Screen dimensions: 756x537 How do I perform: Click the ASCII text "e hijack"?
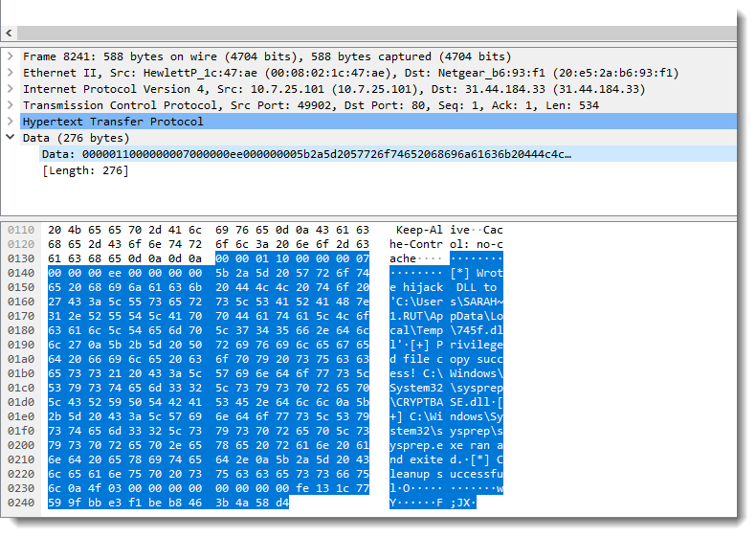coord(416,287)
